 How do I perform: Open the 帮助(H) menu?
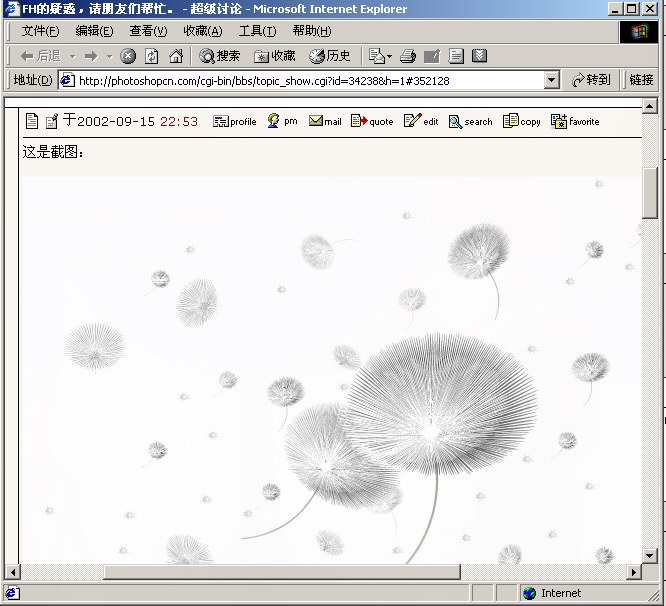312,31
